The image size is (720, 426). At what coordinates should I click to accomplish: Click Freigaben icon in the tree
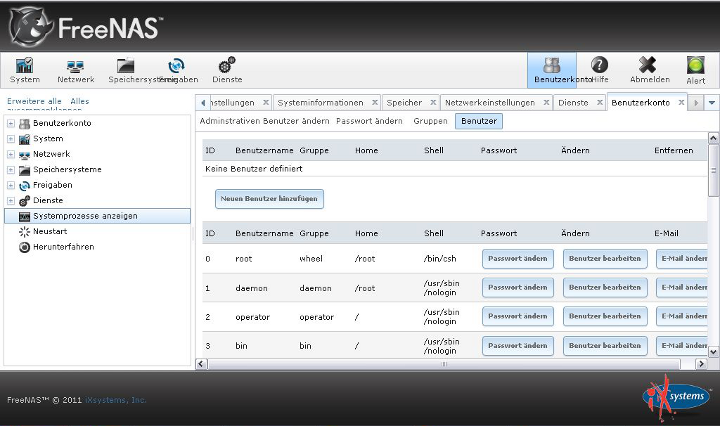tap(24, 185)
